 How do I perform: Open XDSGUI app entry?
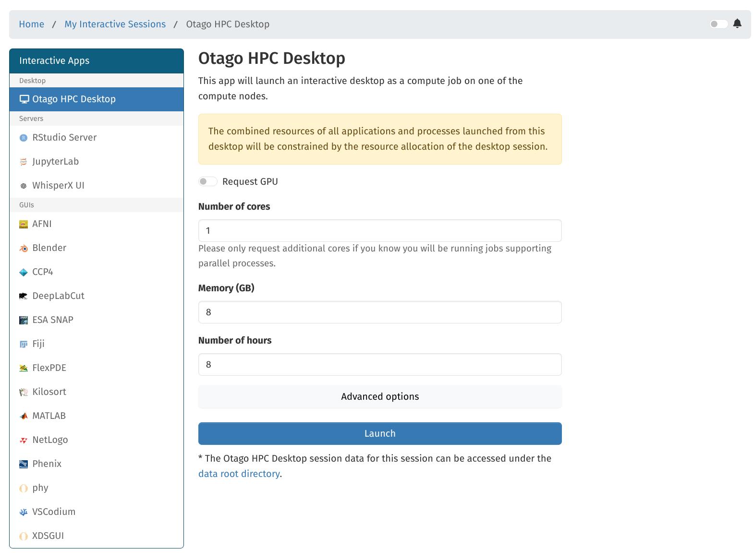pyautogui.click(x=97, y=536)
